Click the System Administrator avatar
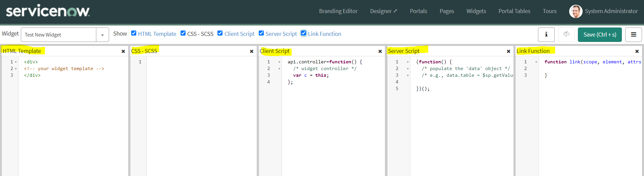644x176 pixels. 576,11
